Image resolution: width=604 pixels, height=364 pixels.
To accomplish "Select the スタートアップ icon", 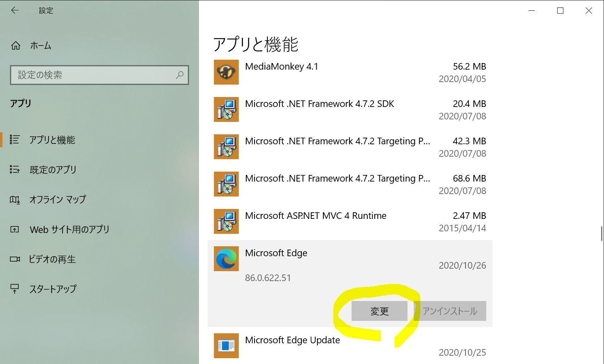I will [x=15, y=289].
